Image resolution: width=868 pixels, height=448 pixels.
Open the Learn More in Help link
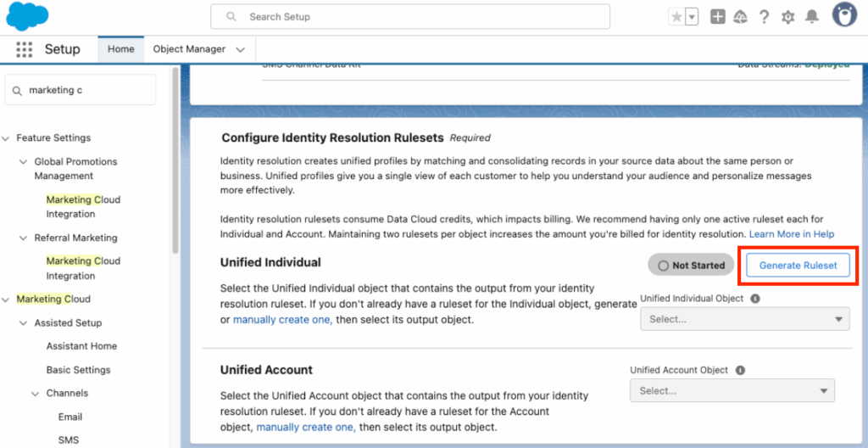pyautogui.click(x=791, y=234)
